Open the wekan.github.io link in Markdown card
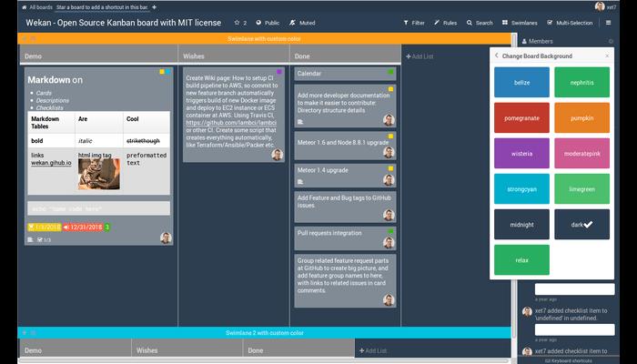 click(50, 163)
